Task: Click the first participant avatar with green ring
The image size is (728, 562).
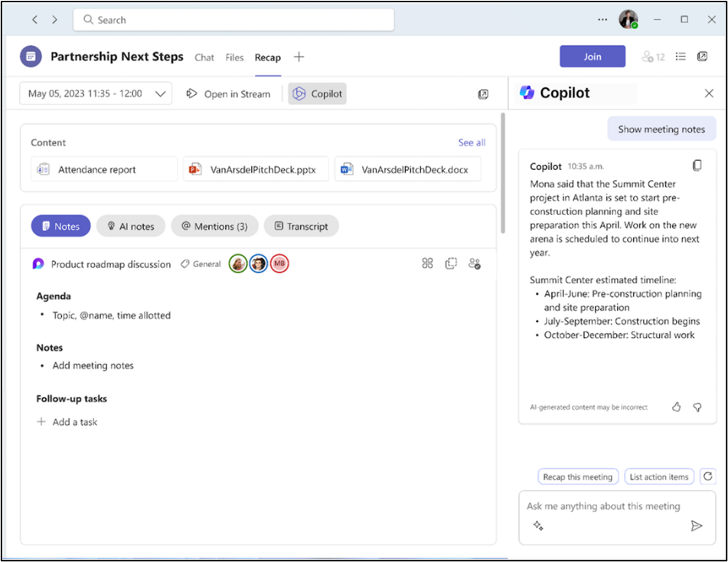Action: 238,263
